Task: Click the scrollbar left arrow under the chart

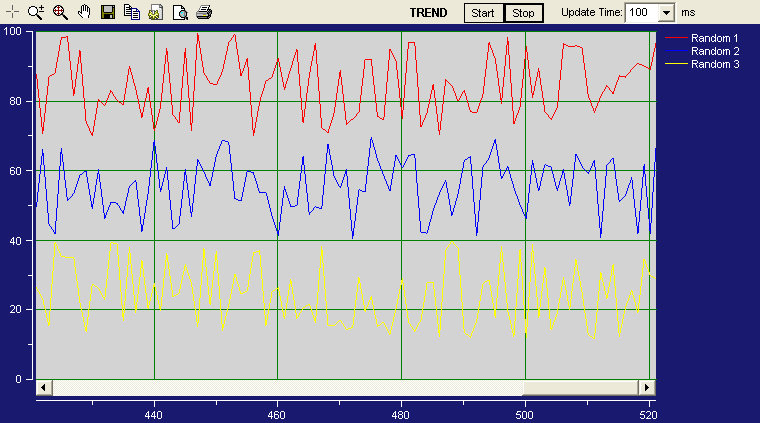Action: pyautogui.click(x=43, y=387)
